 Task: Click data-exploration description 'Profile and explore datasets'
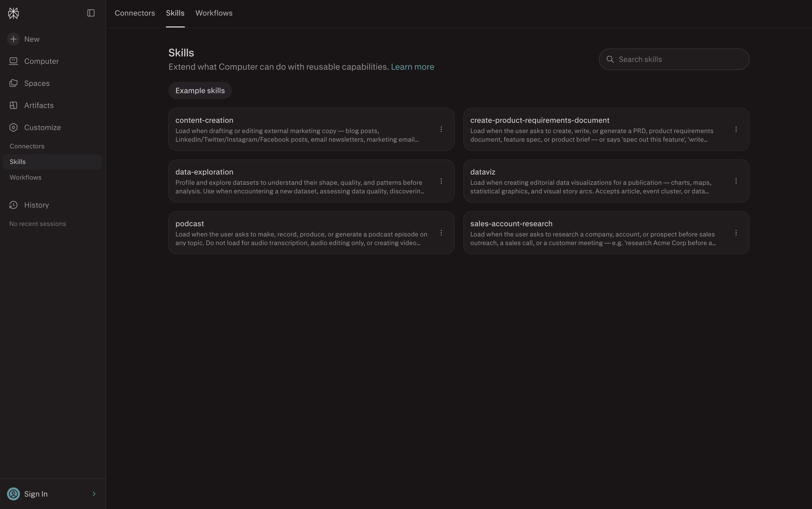pyautogui.click(x=299, y=187)
